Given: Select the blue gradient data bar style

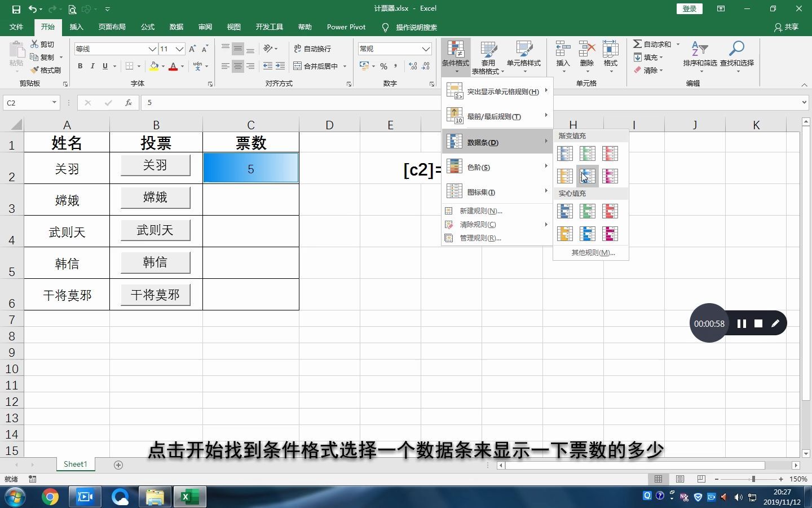Looking at the screenshot, I should [x=565, y=154].
